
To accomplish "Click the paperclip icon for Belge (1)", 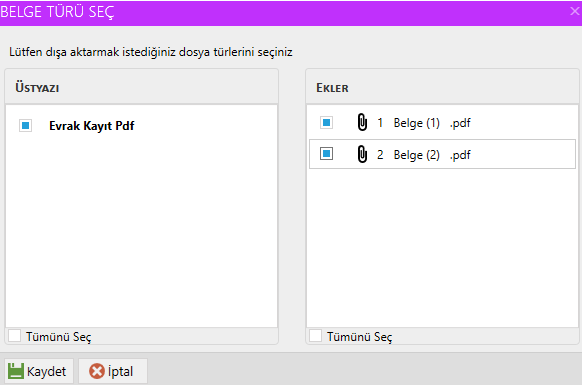I will click(362, 122).
